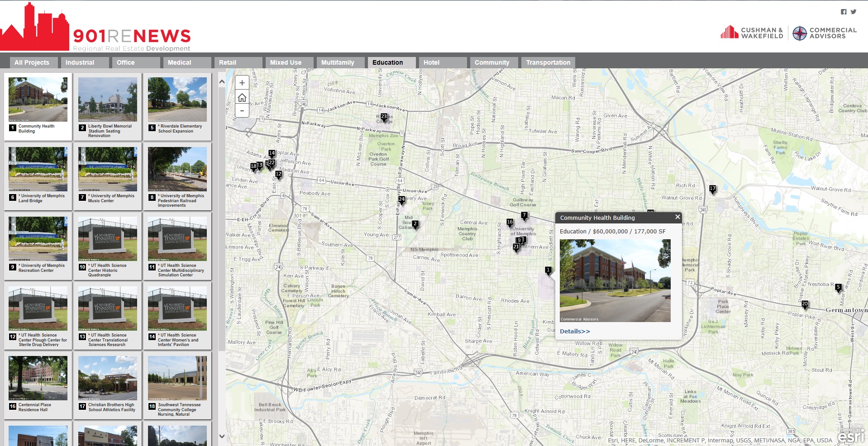Viewport: 868px width, 446px height.
Task: Open the Liberty Bowl Memorial Stadium thumbnail
Action: (x=108, y=100)
